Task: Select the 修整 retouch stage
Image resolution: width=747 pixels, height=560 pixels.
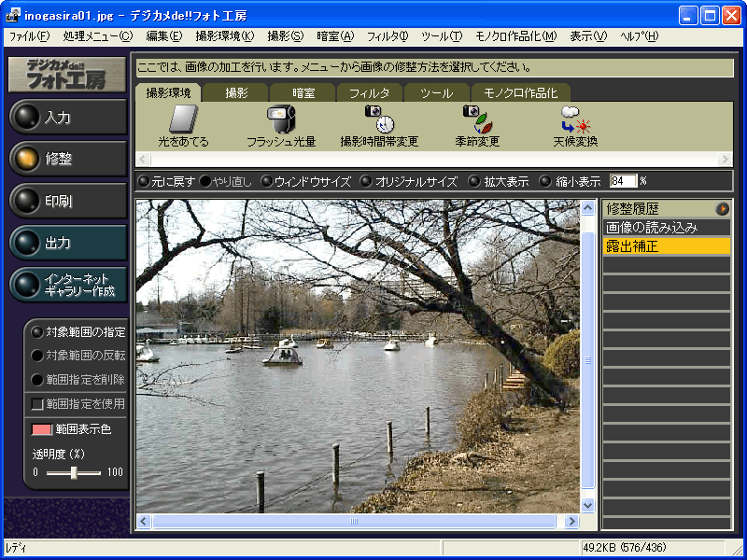Action: (68, 159)
